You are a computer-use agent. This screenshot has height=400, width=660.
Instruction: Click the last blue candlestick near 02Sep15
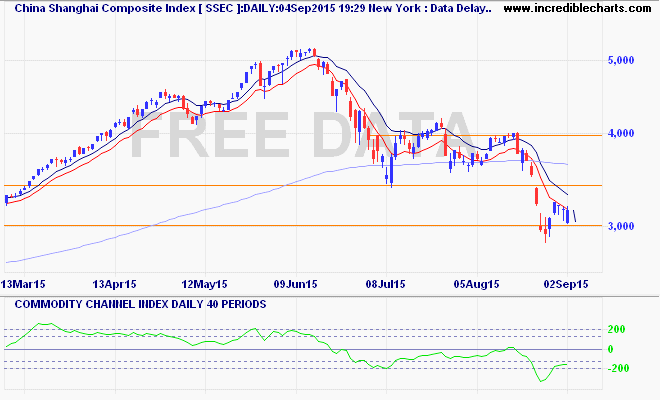568,216
